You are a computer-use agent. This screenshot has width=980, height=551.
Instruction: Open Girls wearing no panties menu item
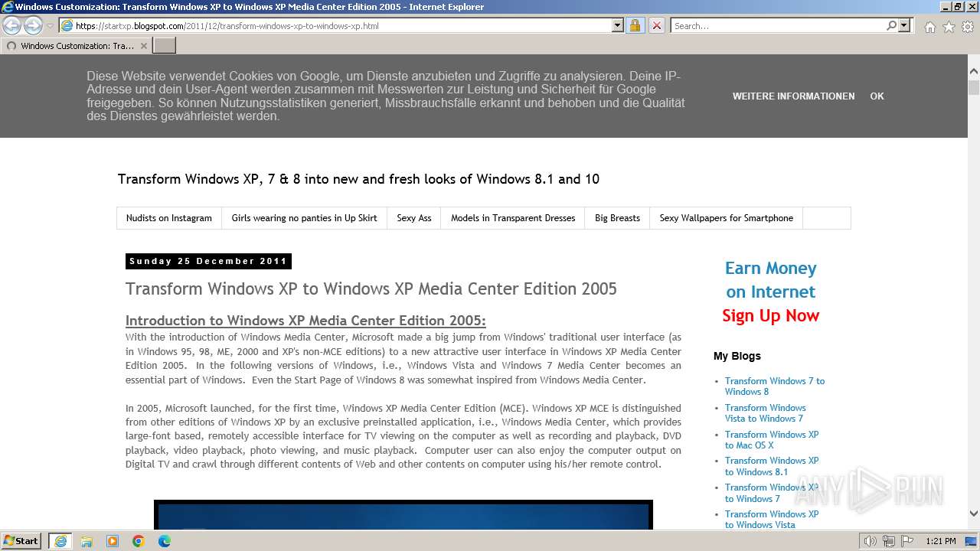pos(304,218)
